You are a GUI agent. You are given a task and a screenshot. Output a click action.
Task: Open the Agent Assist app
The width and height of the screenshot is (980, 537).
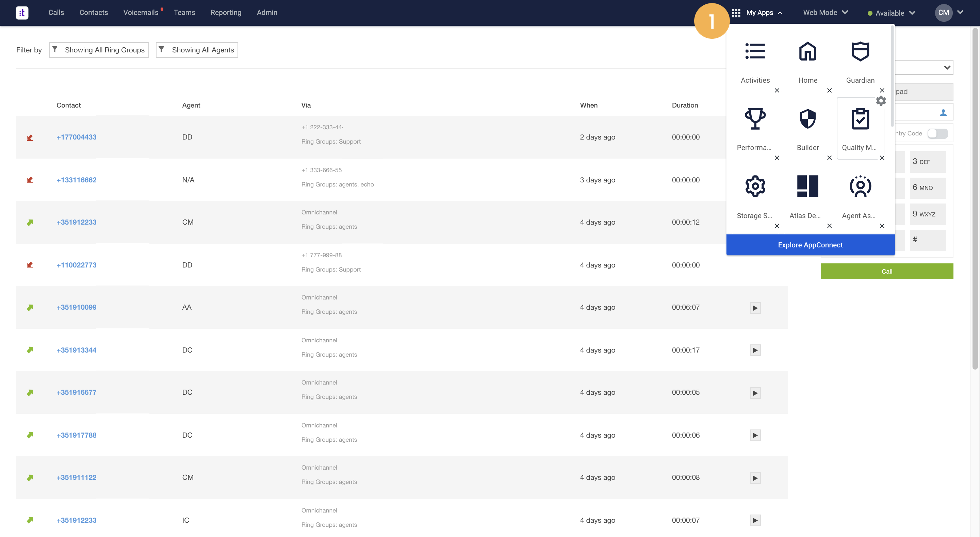860,196
